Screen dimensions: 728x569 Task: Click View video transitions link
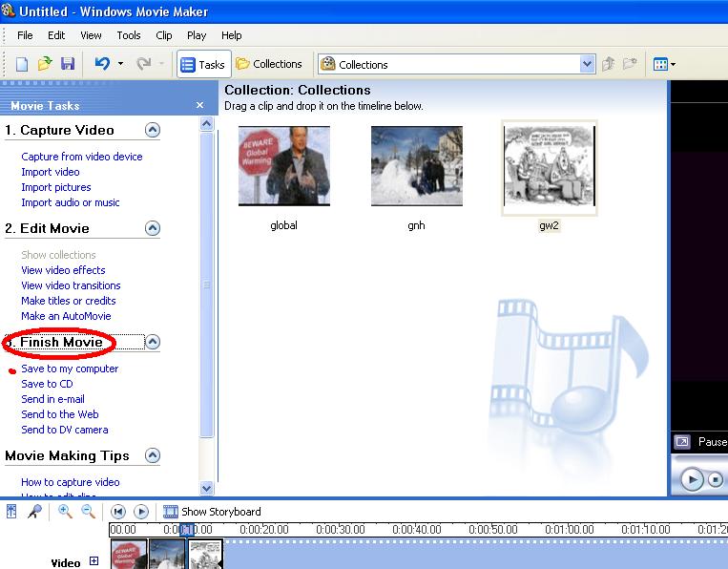pos(71,285)
